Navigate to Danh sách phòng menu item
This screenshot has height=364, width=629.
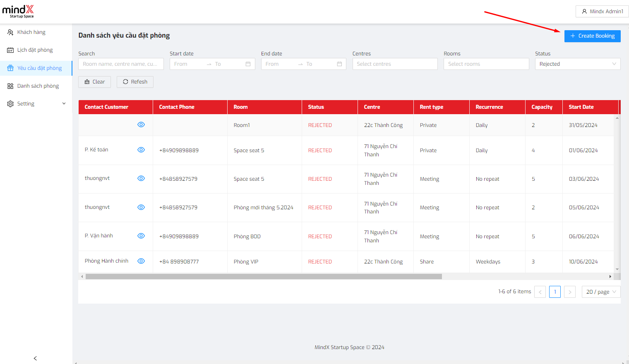(38, 86)
